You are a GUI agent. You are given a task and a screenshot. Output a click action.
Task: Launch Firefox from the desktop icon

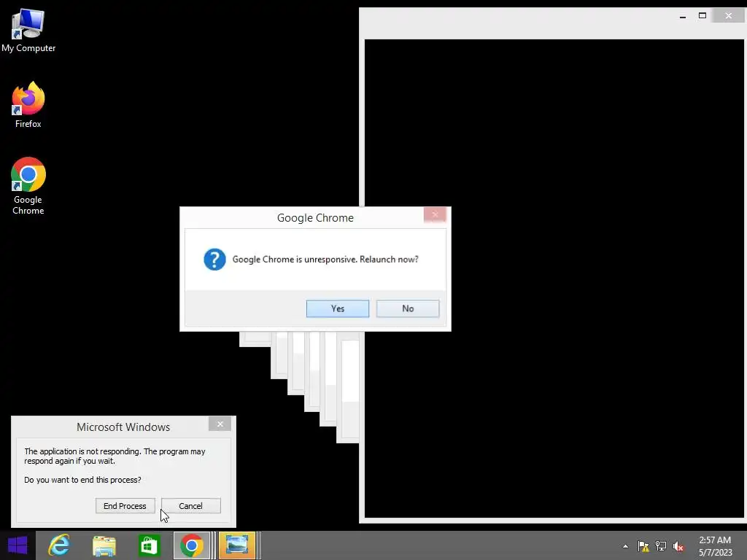coord(28,105)
